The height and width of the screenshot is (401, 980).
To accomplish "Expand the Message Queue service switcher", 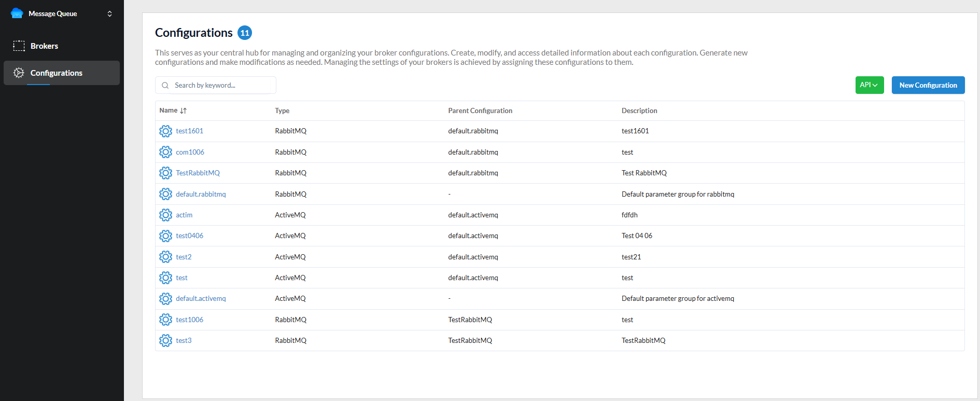I will point(109,13).
